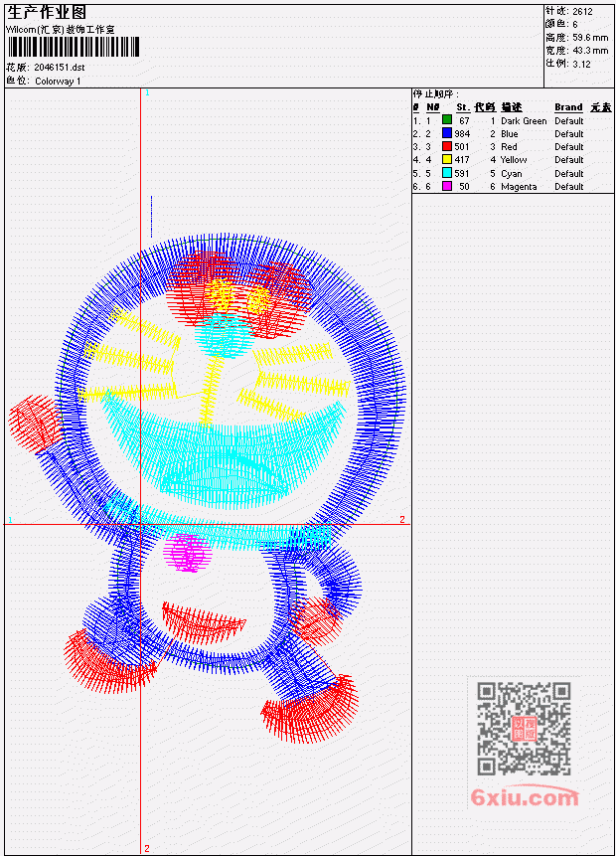Click the color count value 6 in the header
Screen dimensions: 616x856
(575, 24)
